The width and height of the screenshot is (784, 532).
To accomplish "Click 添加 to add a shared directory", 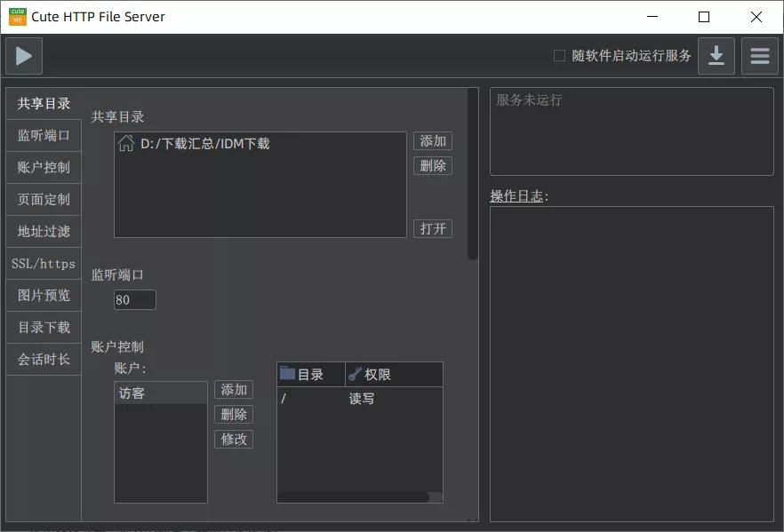I will 433,140.
